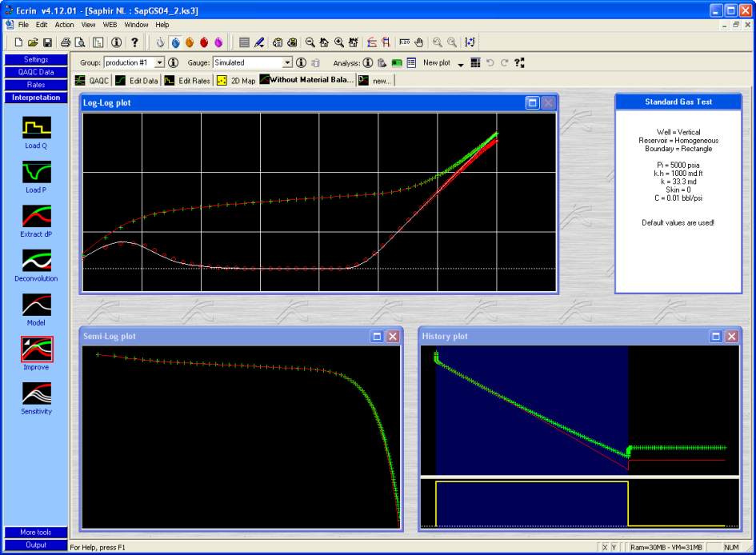Open the Model icon in sidebar
Screen dimensions: 756x555
click(36, 305)
